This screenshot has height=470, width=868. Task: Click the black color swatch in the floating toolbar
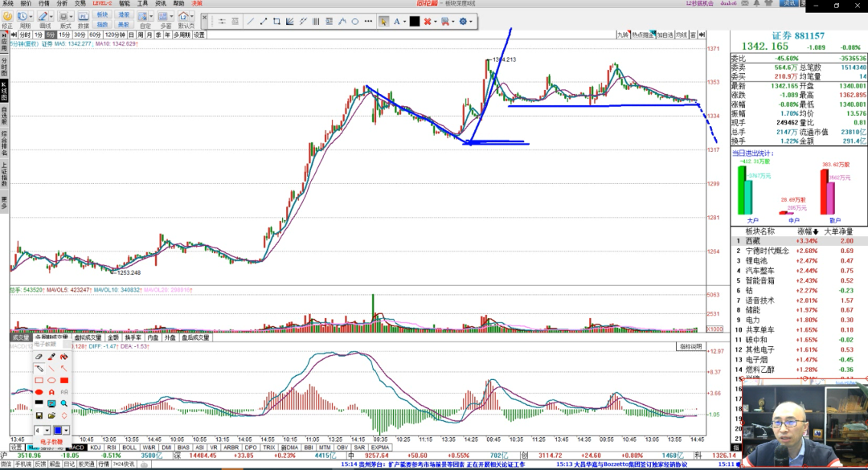415,22
